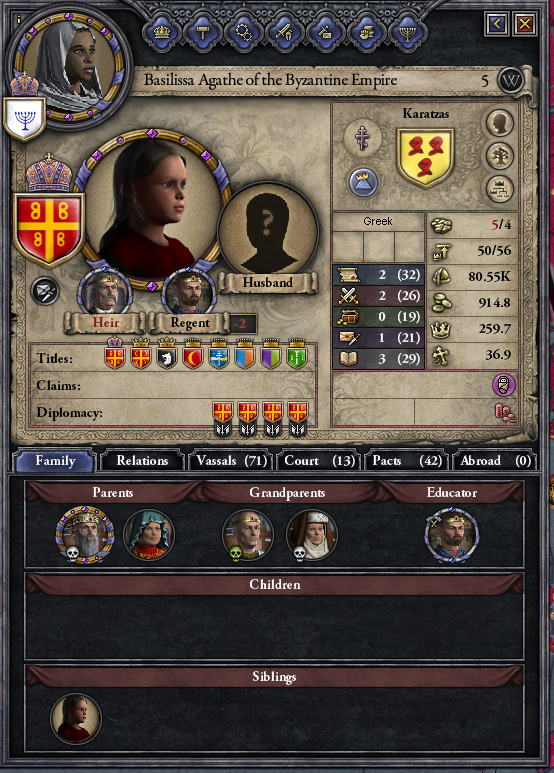Open the Vassals (71) tab
Screen dimensions: 554x773
coord(231,460)
